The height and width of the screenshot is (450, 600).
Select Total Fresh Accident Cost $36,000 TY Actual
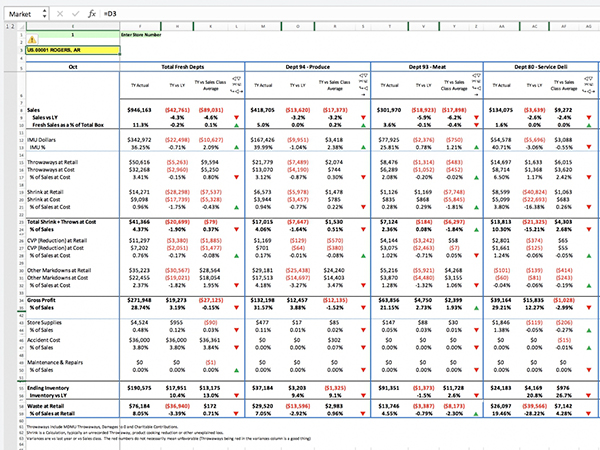pos(139,340)
